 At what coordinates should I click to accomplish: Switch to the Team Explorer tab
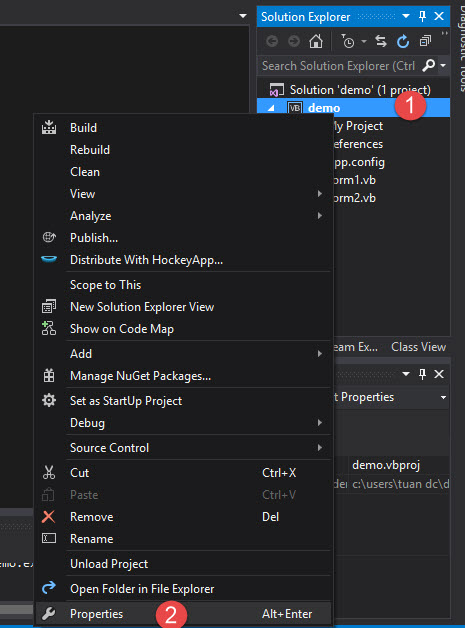[356, 346]
